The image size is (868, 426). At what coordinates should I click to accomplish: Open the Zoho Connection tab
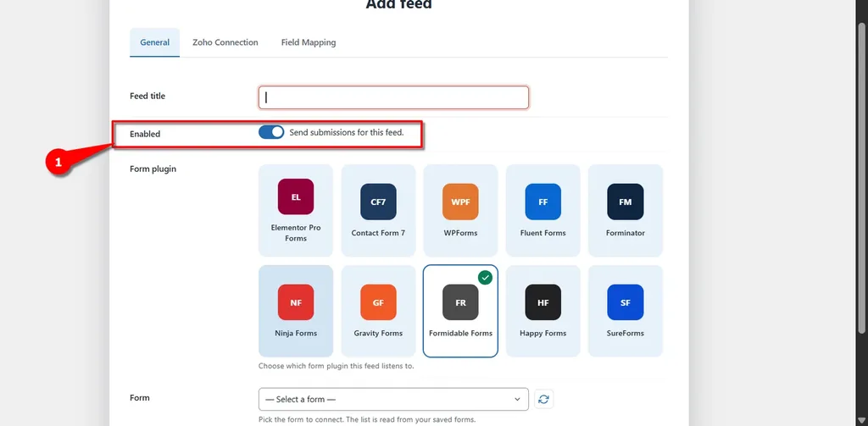(225, 42)
